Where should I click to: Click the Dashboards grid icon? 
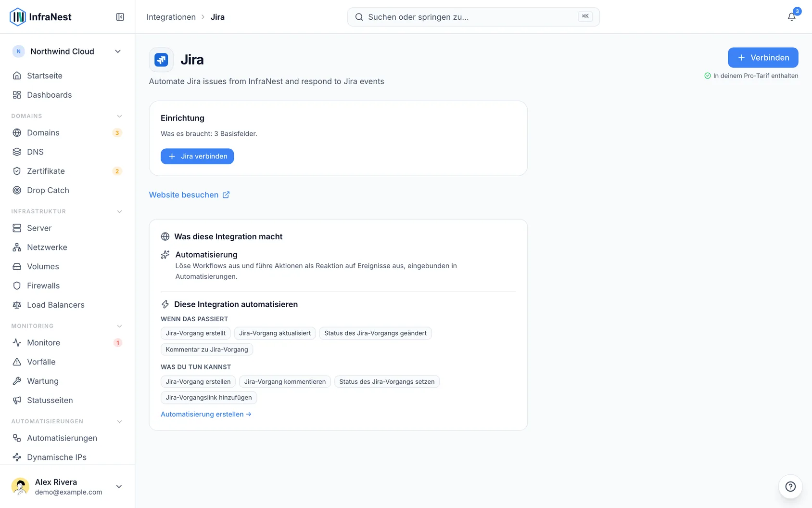[x=17, y=95]
